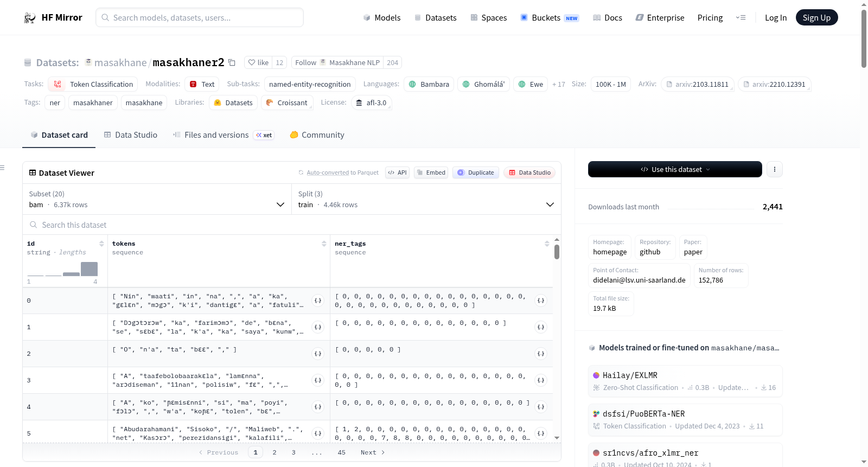Click the heart like button
The image size is (868, 467).
pos(258,62)
